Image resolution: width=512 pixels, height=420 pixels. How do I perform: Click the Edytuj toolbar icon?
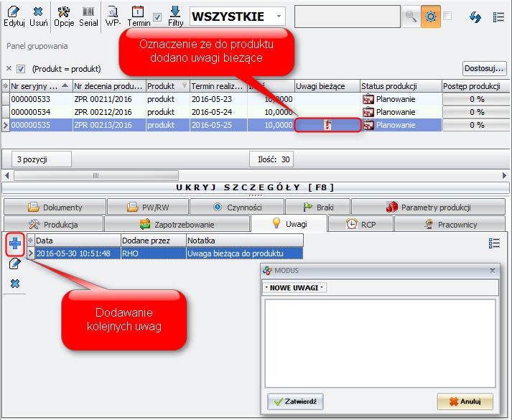pyautogui.click(x=14, y=11)
